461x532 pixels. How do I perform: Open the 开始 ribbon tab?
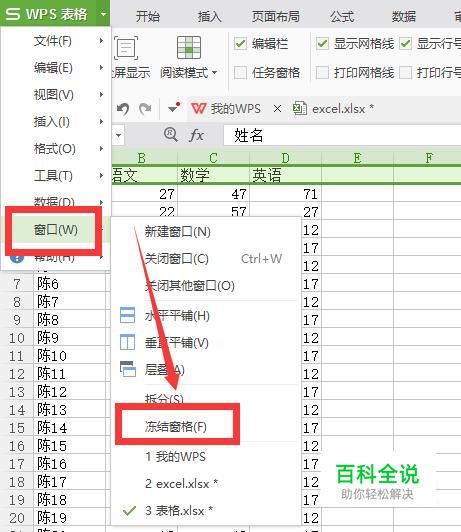pyautogui.click(x=148, y=16)
